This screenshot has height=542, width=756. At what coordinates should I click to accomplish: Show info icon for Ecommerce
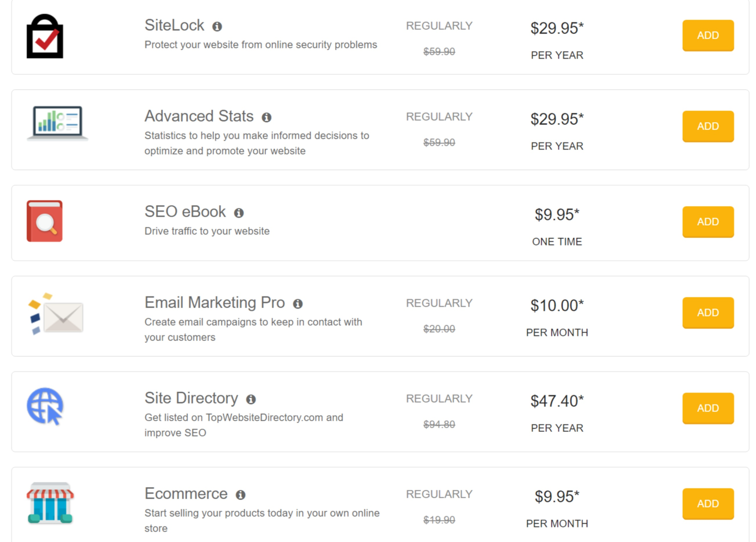click(x=241, y=495)
